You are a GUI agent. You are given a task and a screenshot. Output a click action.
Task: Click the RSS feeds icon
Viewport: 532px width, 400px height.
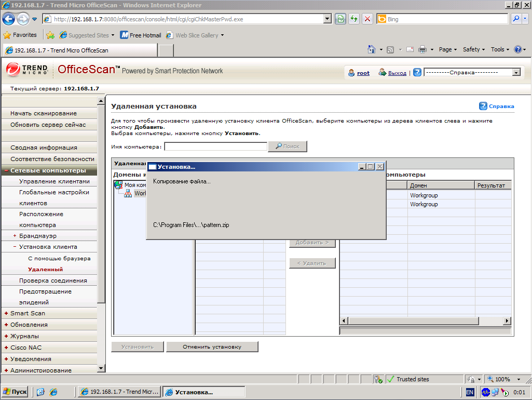pyautogui.click(x=390, y=50)
